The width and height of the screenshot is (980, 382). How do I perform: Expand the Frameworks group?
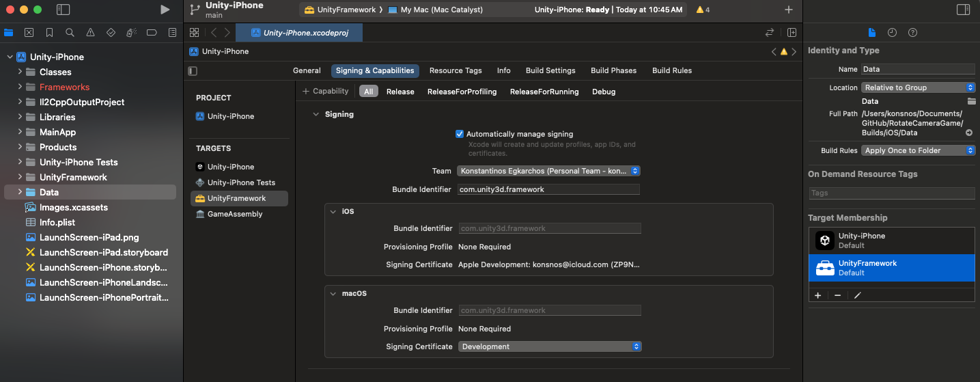(20, 87)
